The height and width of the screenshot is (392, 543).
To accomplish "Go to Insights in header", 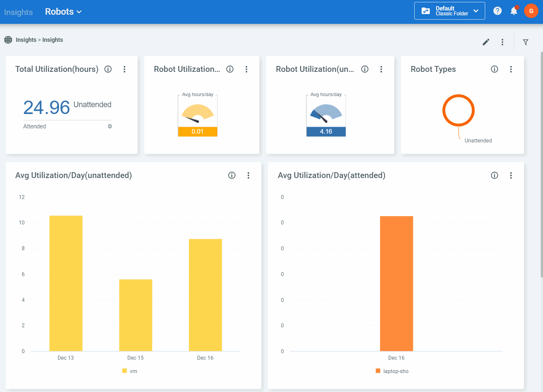I will coord(18,12).
